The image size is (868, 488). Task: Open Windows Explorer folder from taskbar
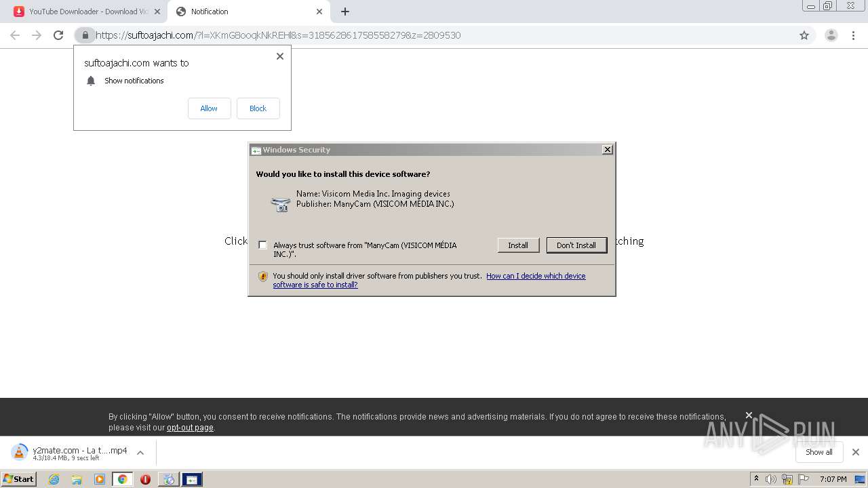[x=77, y=479]
